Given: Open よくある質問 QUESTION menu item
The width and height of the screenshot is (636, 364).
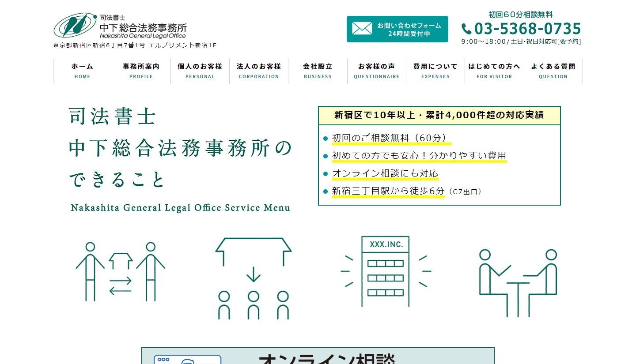Looking at the screenshot, I should (553, 71).
